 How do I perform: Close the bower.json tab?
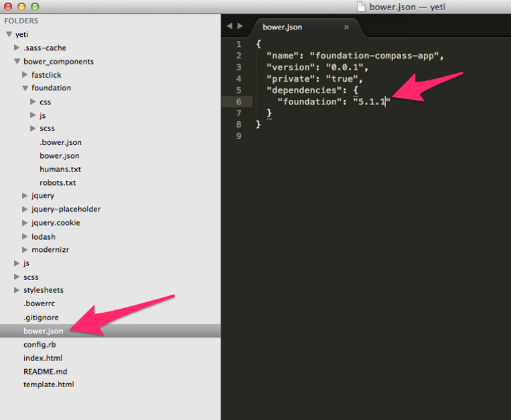(346, 27)
